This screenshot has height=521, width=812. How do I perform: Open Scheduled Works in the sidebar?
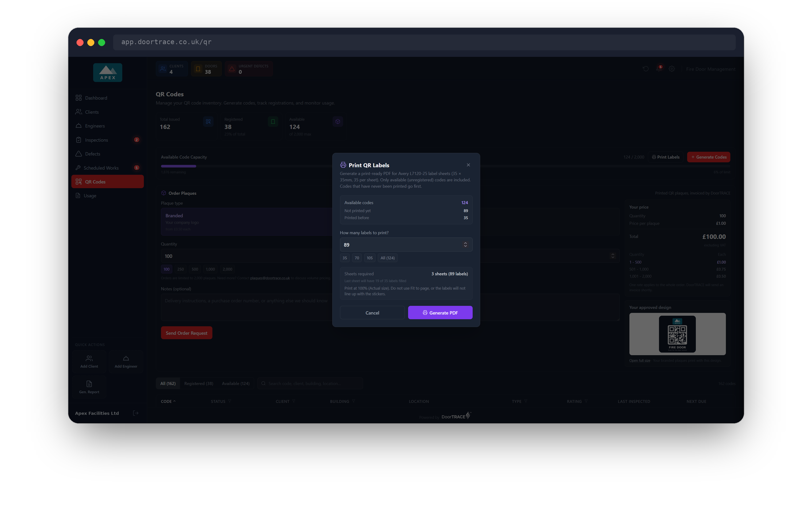107,168
